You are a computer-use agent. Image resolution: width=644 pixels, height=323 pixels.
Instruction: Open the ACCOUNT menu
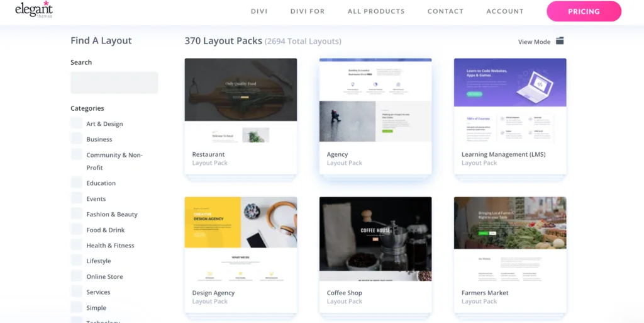pyautogui.click(x=505, y=11)
